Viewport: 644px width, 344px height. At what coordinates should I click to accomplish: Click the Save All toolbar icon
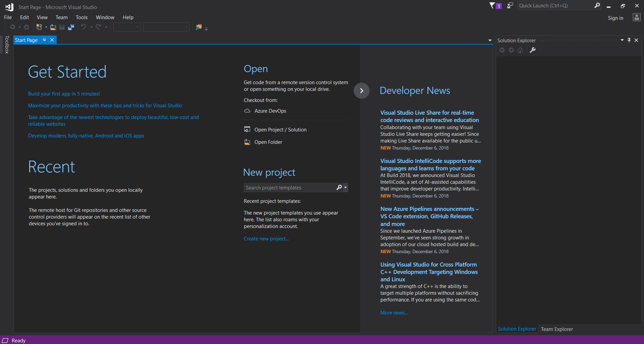(x=71, y=27)
